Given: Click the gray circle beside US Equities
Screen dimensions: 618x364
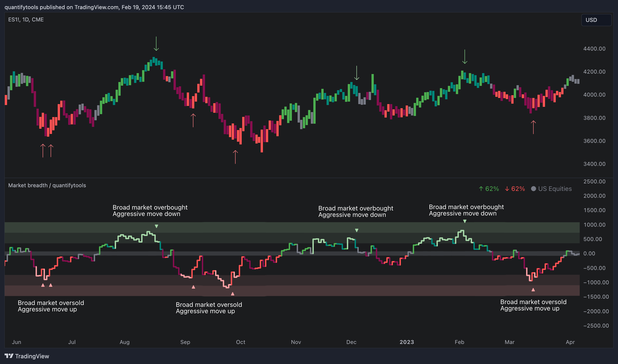Looking at the screenshot, I should click(x=533, y=189).
